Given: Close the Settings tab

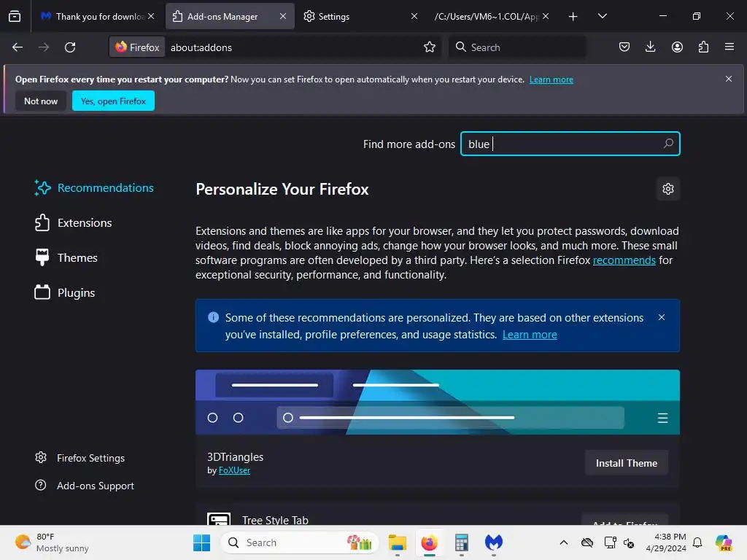Looking at the screenshot, I should pos(414,16).
